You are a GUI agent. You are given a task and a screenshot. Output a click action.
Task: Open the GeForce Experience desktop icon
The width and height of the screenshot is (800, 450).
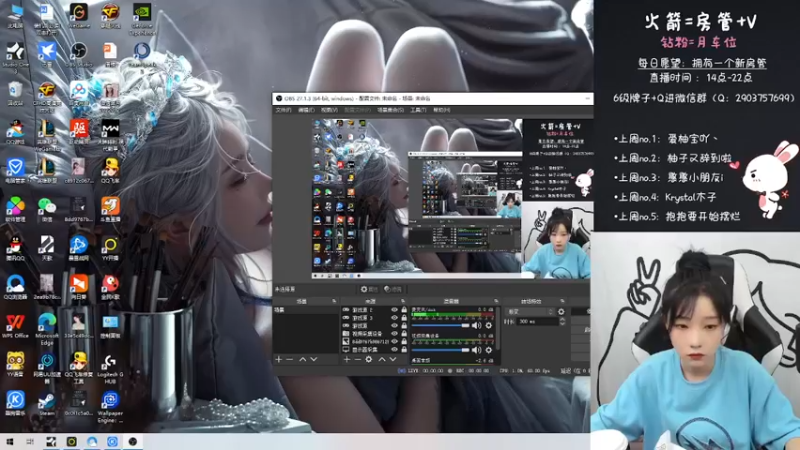tap(142, 20)
